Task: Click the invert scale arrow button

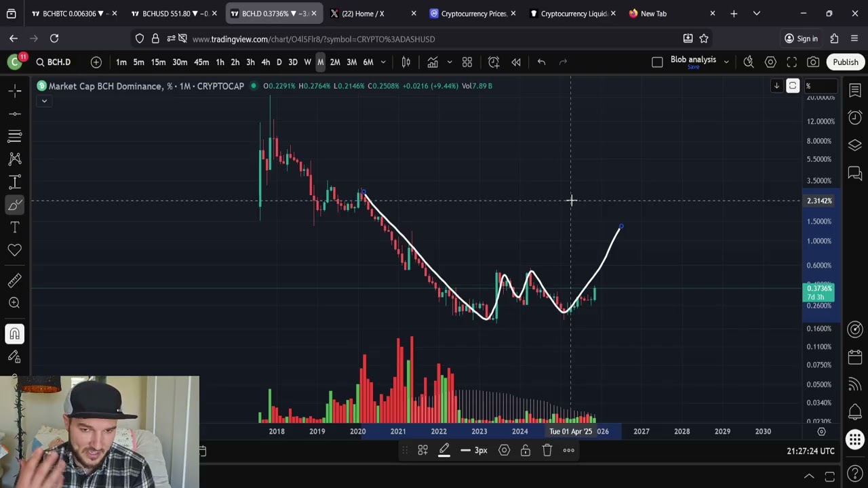Action: [776, 86]
